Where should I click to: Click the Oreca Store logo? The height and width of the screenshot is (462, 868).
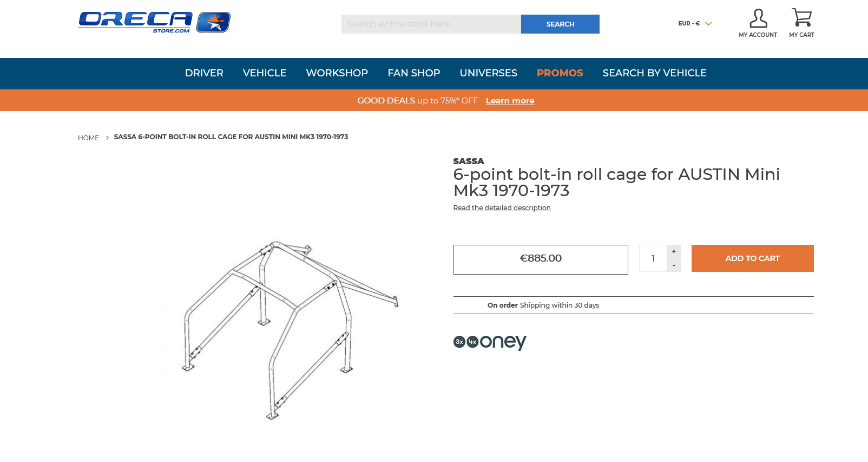coord(154,22)
